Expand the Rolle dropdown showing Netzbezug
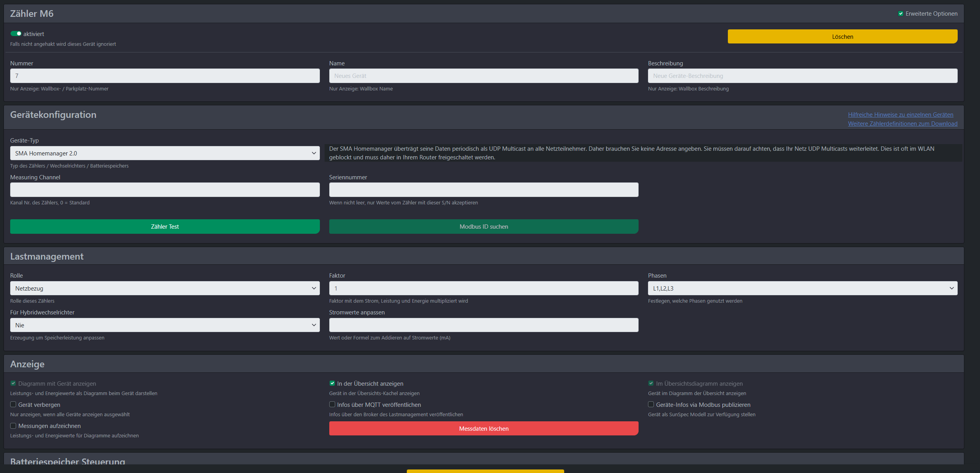Viewport: 980px width, 473px height. pyautogui.click(x=165, y=288)
